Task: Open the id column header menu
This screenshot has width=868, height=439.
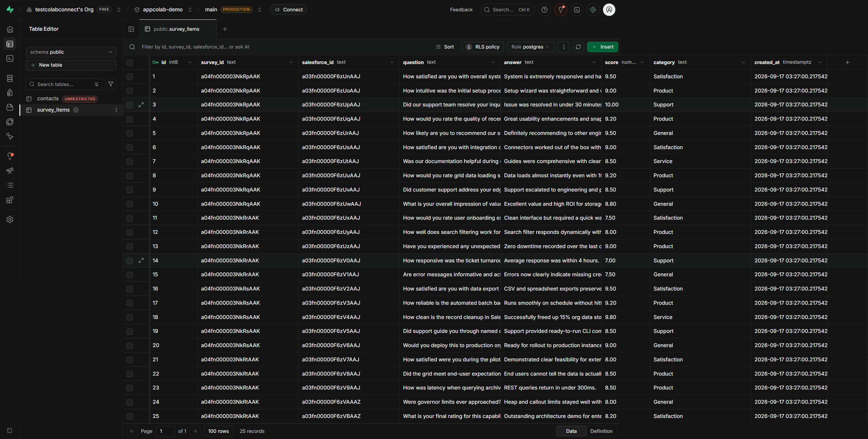Action: (x=190, y=62)
